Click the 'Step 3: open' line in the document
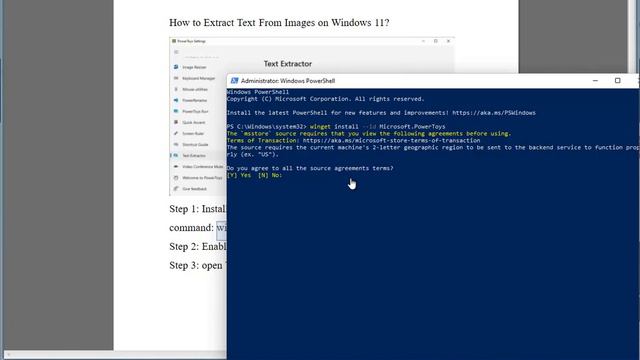The image size is (640, 360). (x=198, y=265)
